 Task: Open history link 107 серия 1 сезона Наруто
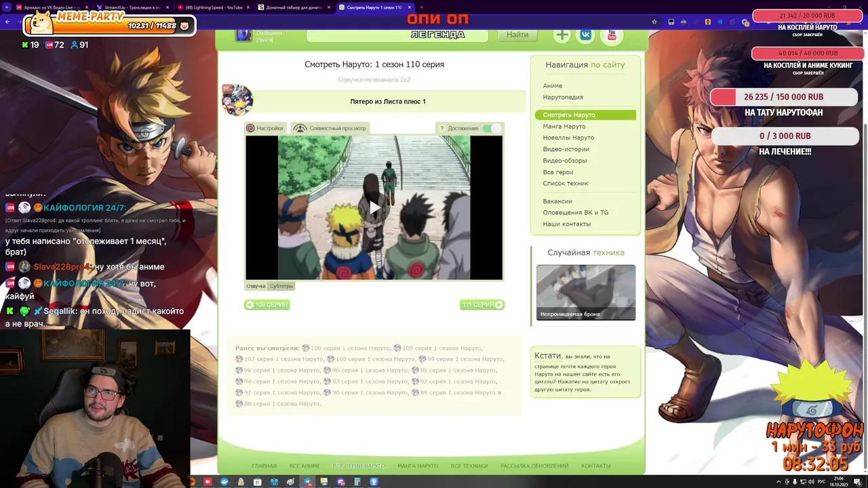click(x=279, y=359)
